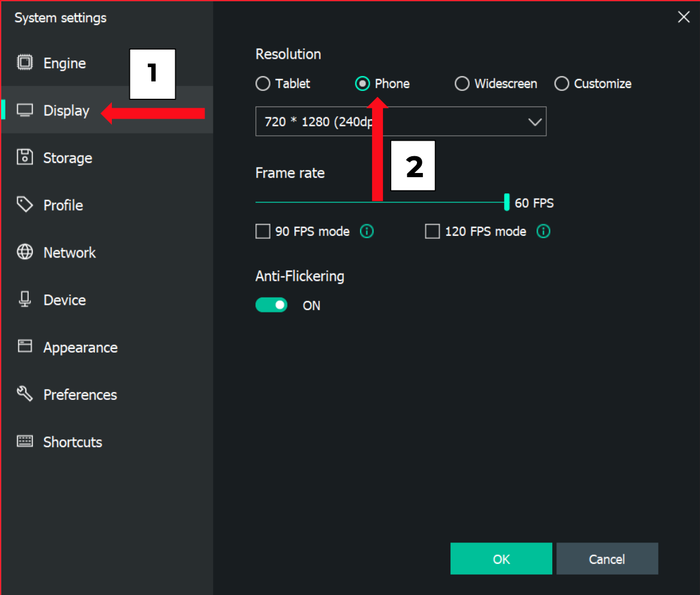The width and height of the screenshot is (700, 595).
Task: Turn off Anti-Flickering
Action: tap(271, 305)
